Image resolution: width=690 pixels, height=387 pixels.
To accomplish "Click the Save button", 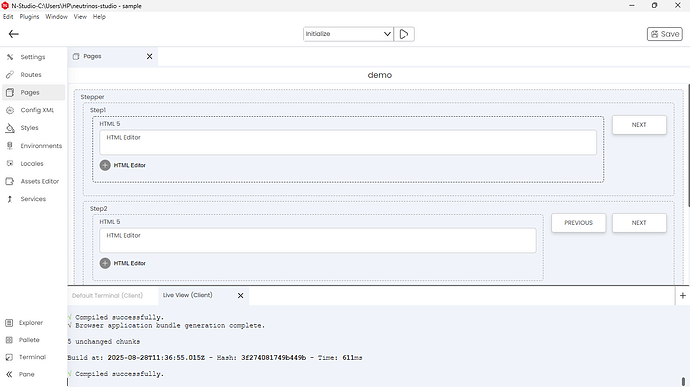I will [664, 34].
